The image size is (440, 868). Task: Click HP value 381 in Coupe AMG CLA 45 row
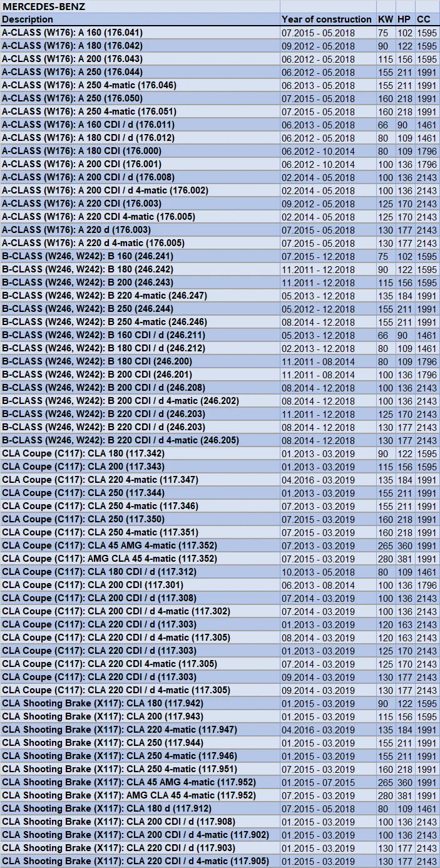tap(405, 559)
